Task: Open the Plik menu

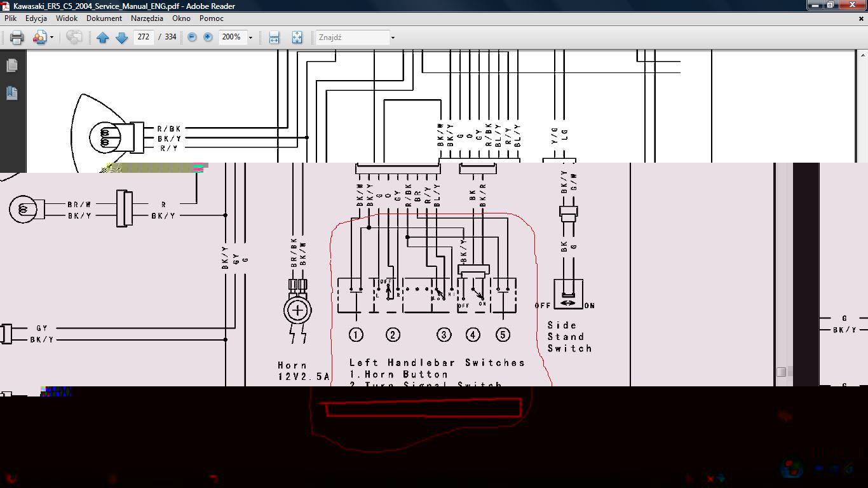Action: 11,18
